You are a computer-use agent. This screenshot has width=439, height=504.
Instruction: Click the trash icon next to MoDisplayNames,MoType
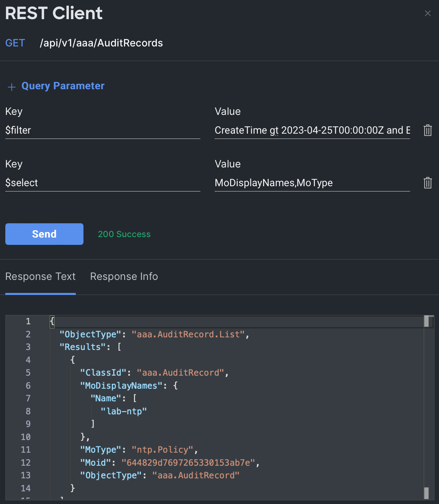click(428, 183)
